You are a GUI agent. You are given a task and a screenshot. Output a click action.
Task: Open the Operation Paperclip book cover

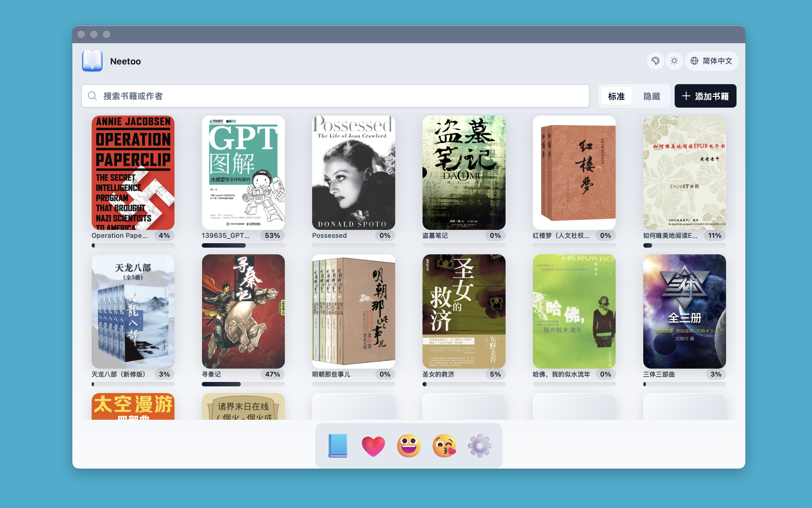point(133,173)
